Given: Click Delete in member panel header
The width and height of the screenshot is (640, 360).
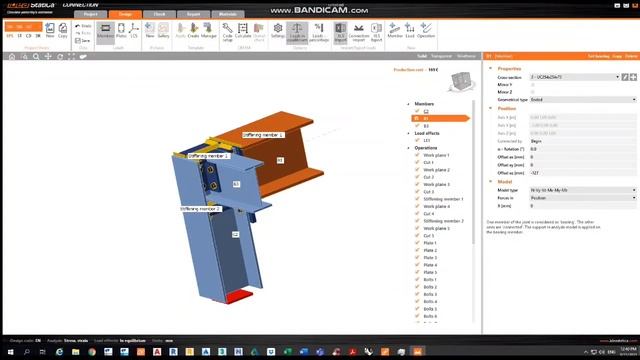Looking at the screenshot, I should 631,56.
